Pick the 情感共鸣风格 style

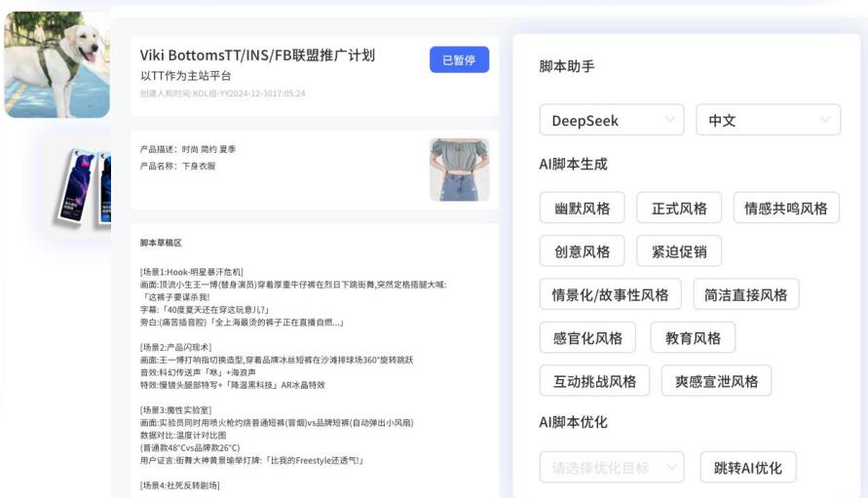point(785,209)
